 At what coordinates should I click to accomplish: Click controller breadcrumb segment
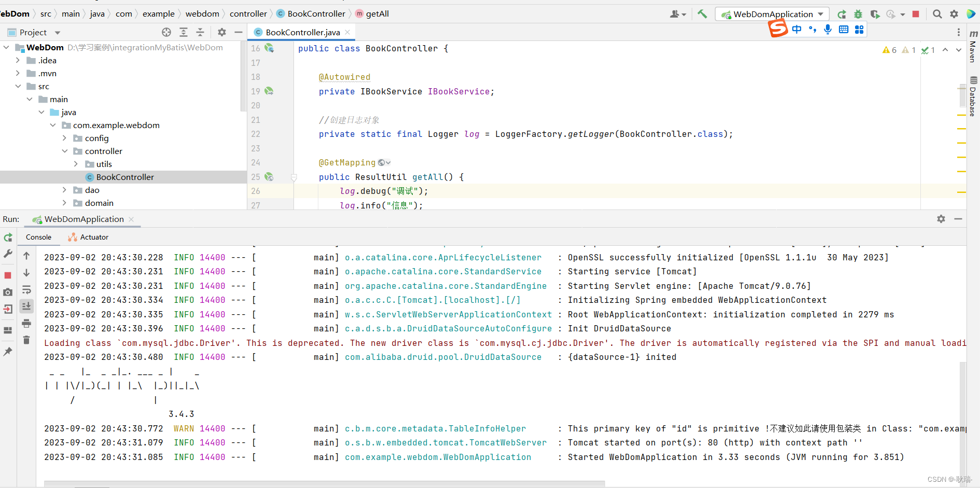(248, 14)
